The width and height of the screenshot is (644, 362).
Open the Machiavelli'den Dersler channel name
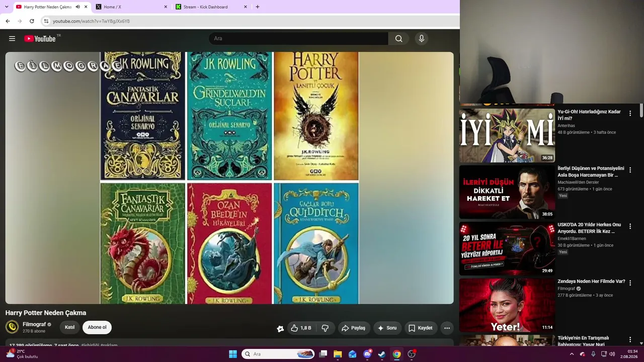pos(578,183)
